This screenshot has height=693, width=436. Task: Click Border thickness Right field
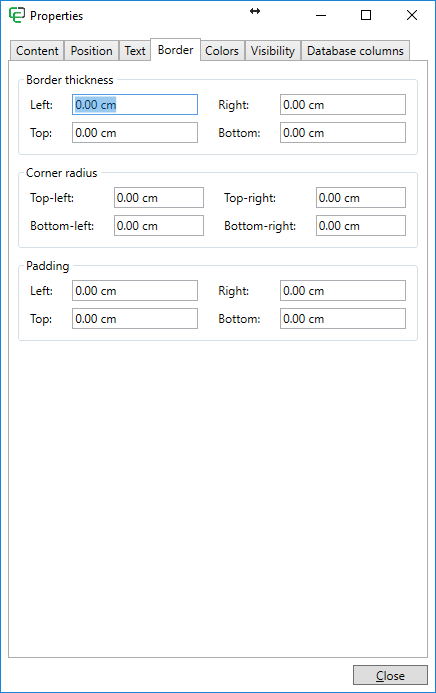(343, 105)
